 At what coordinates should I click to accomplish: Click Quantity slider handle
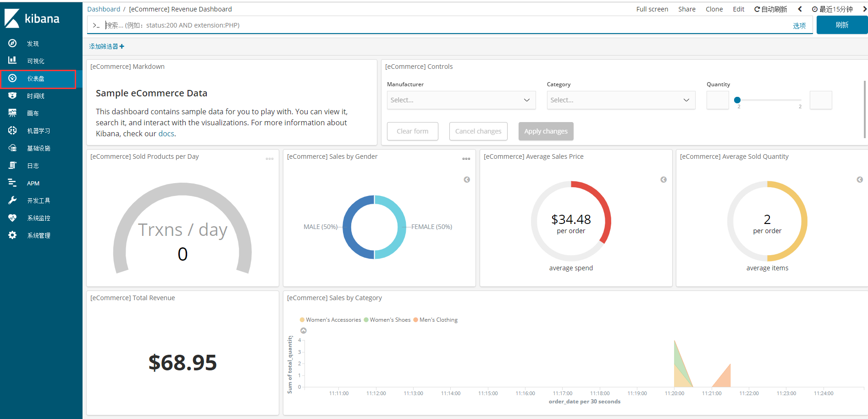[x=737, y=100]
